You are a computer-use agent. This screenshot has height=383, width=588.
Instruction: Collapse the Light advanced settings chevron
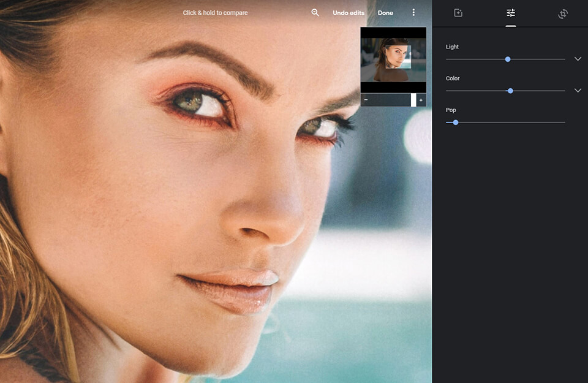(578, 58)
